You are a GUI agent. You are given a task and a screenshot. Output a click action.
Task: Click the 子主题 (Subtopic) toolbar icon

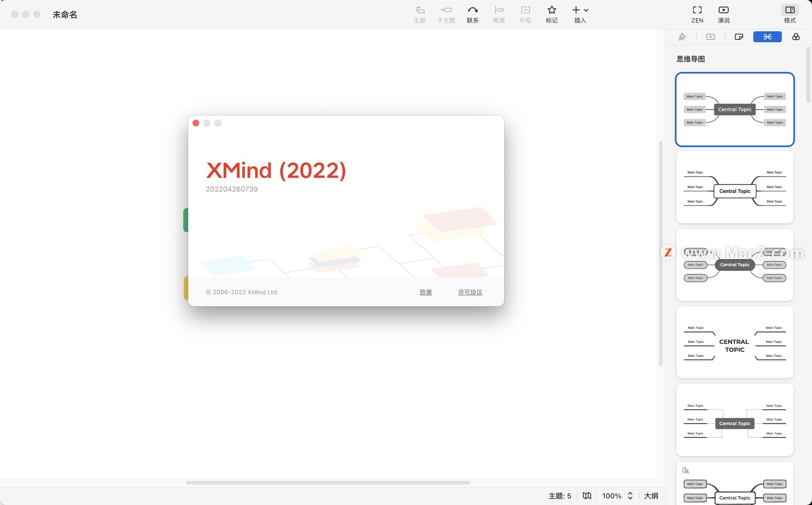tap(446, 14)
